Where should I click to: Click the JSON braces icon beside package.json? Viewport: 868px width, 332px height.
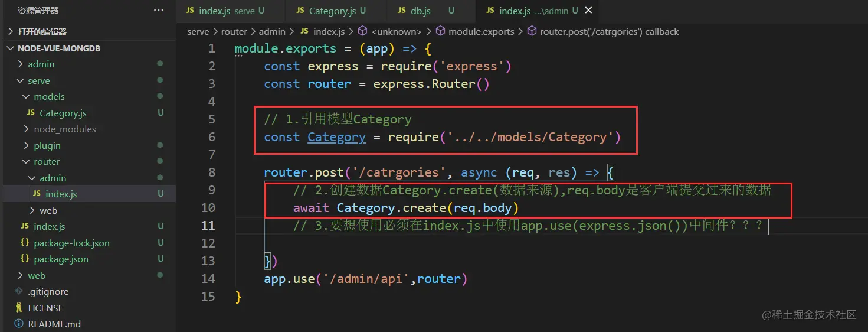click(25, 259)
